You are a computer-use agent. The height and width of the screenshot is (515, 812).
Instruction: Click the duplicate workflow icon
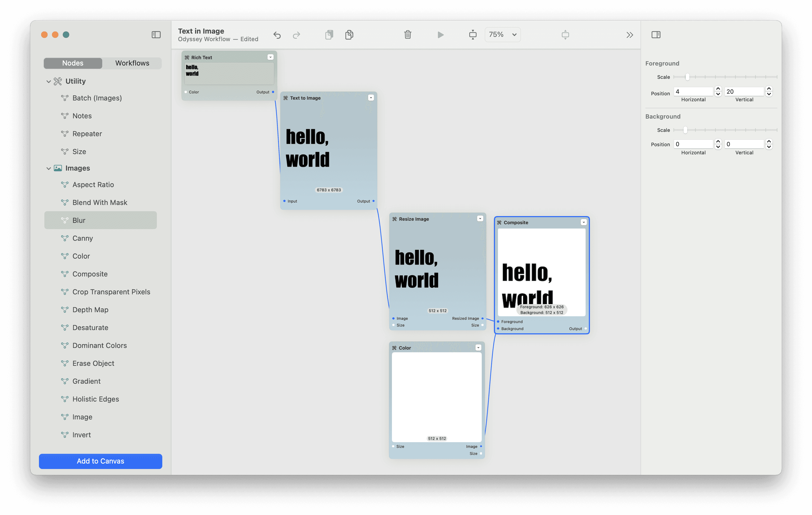point(349,34)
